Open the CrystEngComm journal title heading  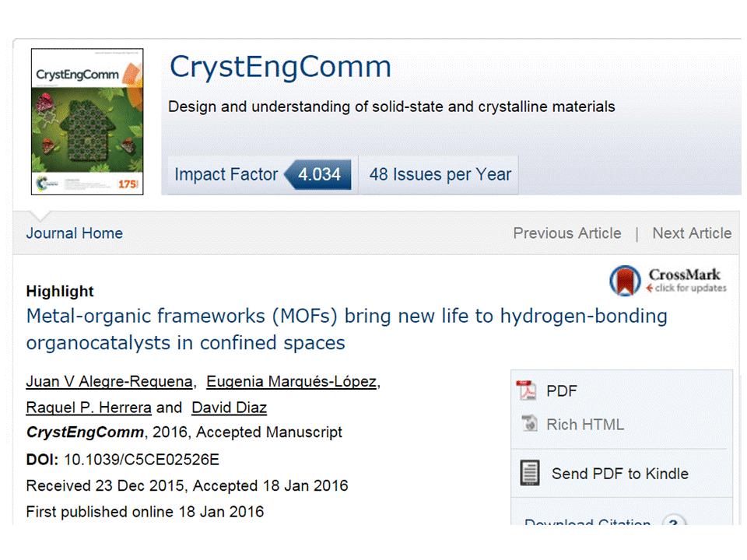pyautogui.click(x=280, y=67)
